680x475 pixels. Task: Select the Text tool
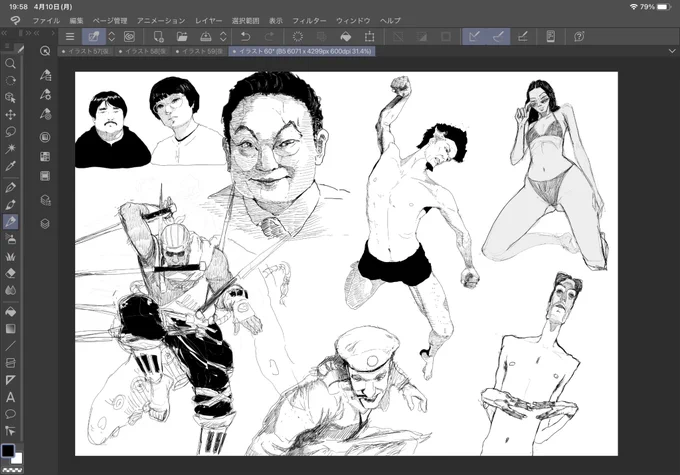tap(10, 397)
